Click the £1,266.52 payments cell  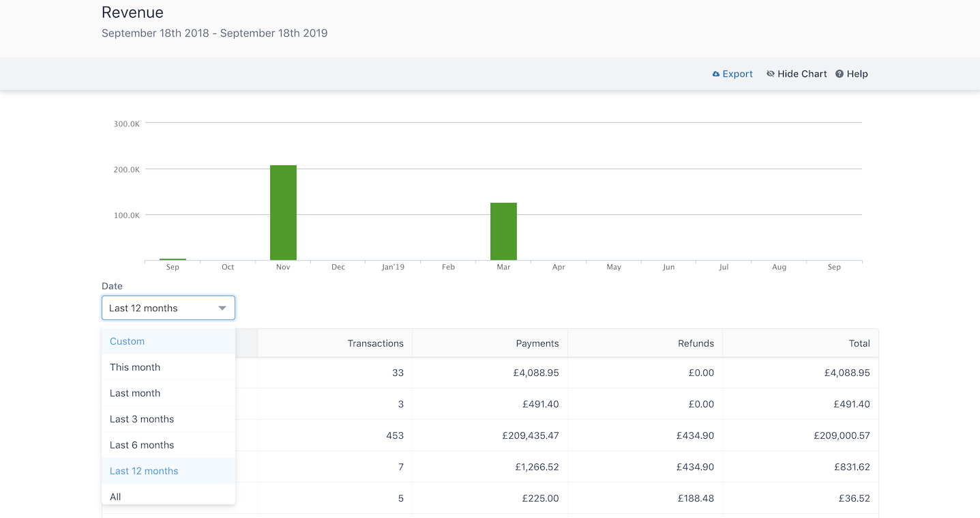[x=490, y=467]
